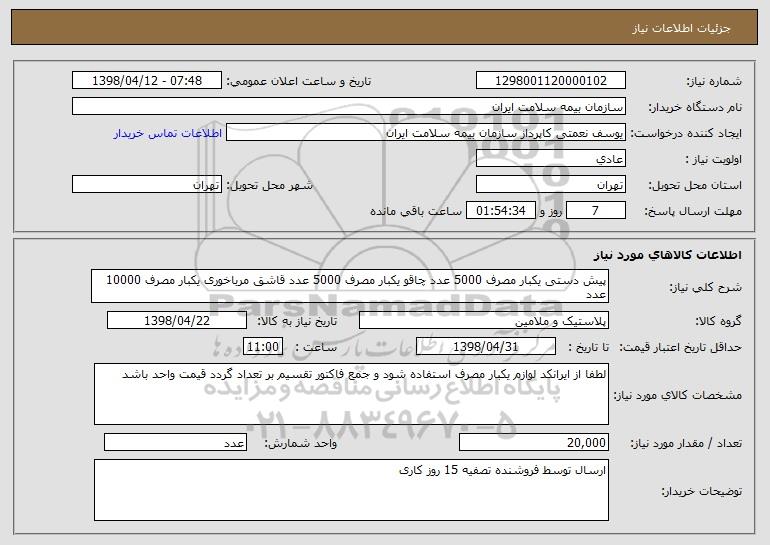Click the announcement date field 1398/04/12 - 07:48
Image resolution: width=770 pixels, height=545 pixels.
click(147, 80)
